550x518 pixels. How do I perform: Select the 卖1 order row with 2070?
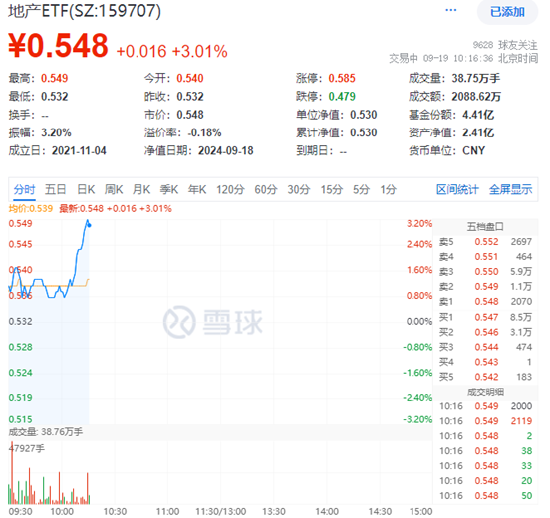pyautogui.click(x=485, y=302)
